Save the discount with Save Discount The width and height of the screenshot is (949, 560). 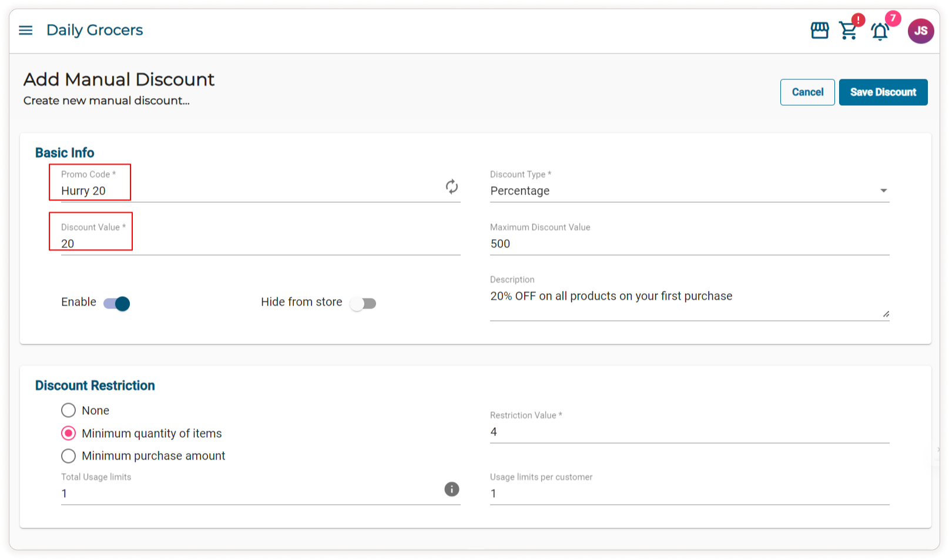883,92
